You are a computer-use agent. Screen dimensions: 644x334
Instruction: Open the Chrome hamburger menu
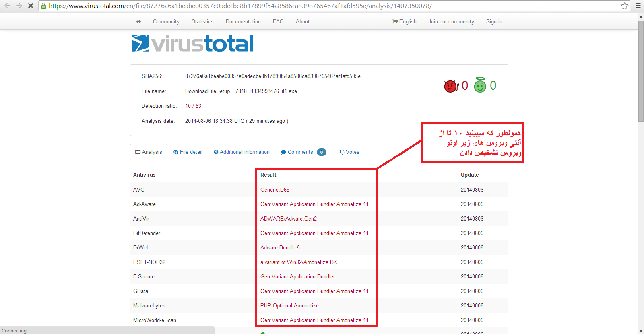638,6
